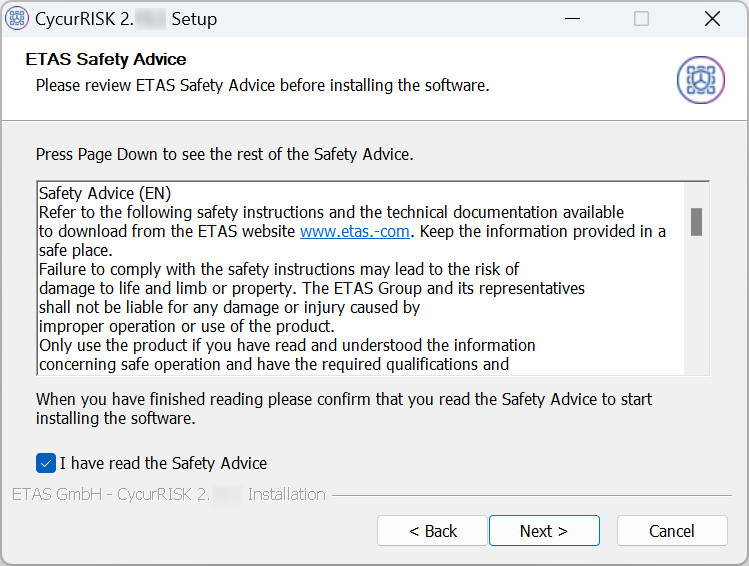Click the Safety Advice scrollbar thumb
749x566 pixels.
tap(696, 221)
